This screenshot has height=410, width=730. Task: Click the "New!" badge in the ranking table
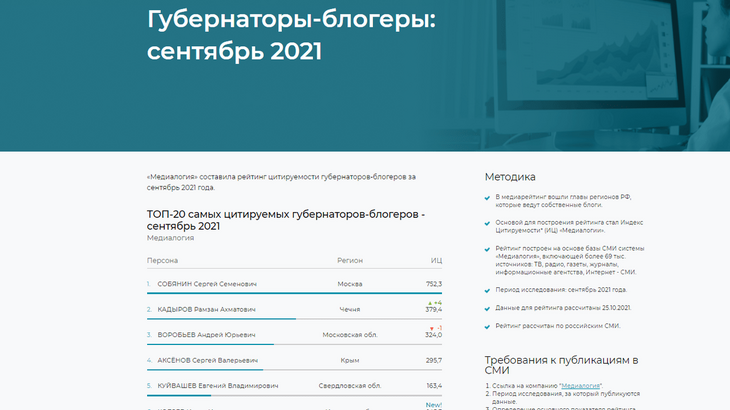pos(433,404)
